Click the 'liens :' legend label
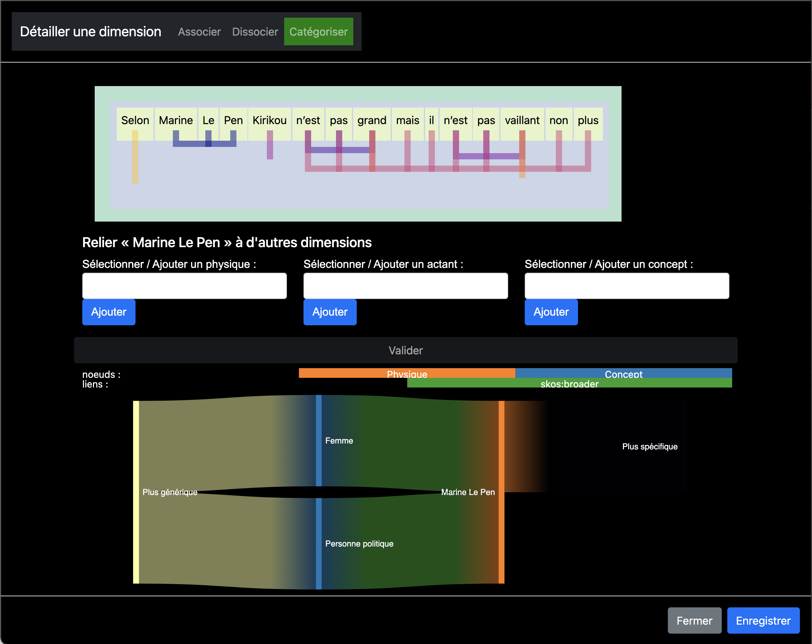This screenshot has height=644, width=812. 95,384
